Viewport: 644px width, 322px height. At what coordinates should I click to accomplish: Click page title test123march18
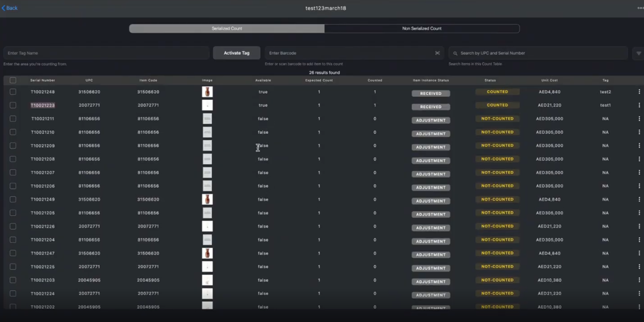click(326, 8)
